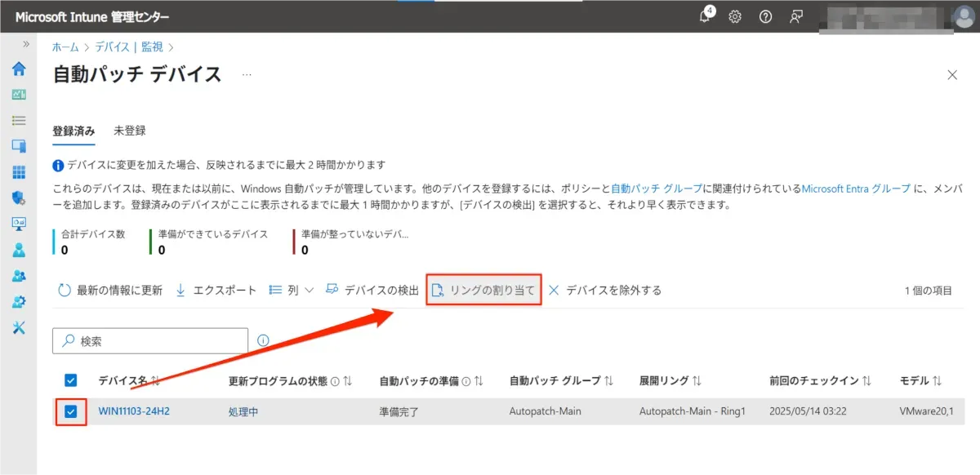
Task: Click info icon next to 自動パッチの準備
Action: tap(466, 380)
